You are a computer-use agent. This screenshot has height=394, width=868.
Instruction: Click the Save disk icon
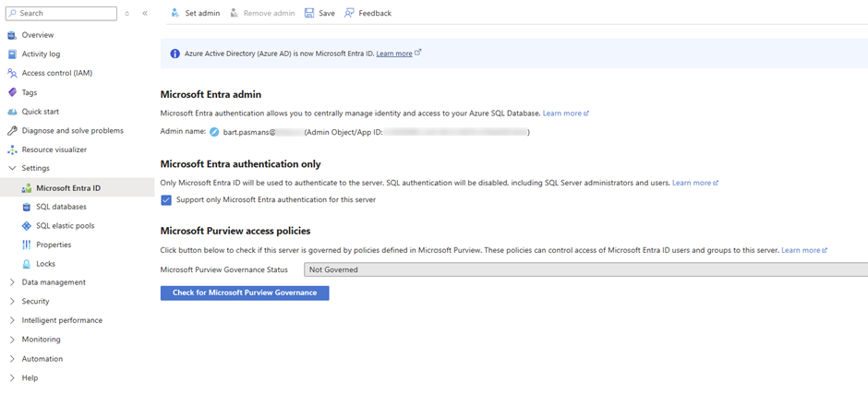tap(309, 13)
